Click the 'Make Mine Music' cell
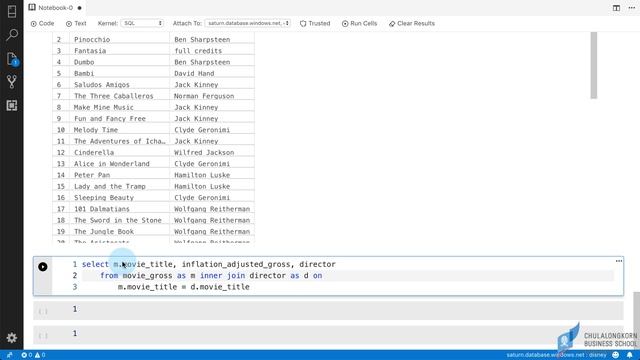Image resolution: width=640 pixels, height=360 pixels. tap(104, 107)
